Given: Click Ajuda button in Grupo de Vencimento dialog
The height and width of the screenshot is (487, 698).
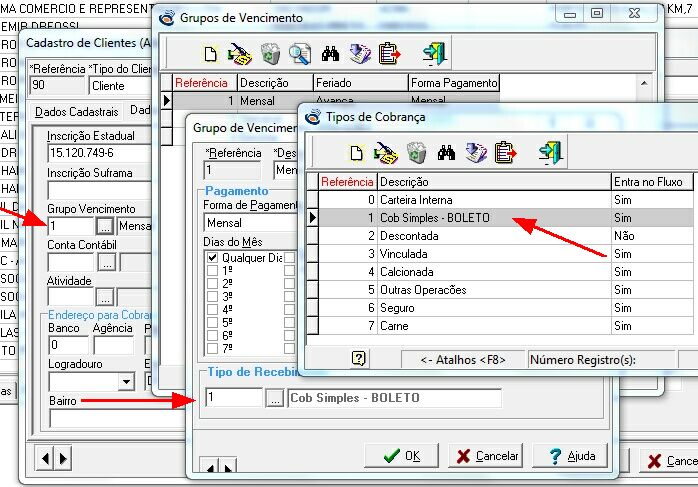Looking at the screenshot, I should (x=571, y=456).
